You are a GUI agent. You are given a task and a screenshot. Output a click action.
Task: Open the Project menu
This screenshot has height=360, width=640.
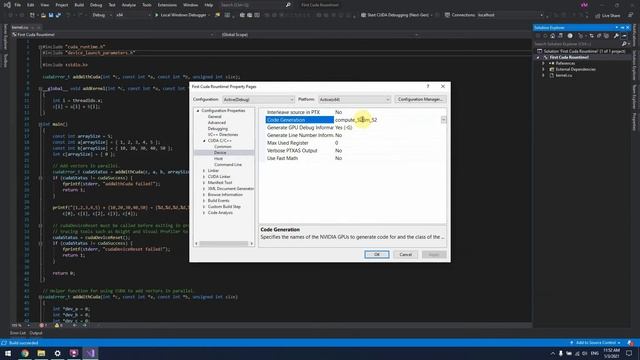pyautogui.click(x=62, y=5)
